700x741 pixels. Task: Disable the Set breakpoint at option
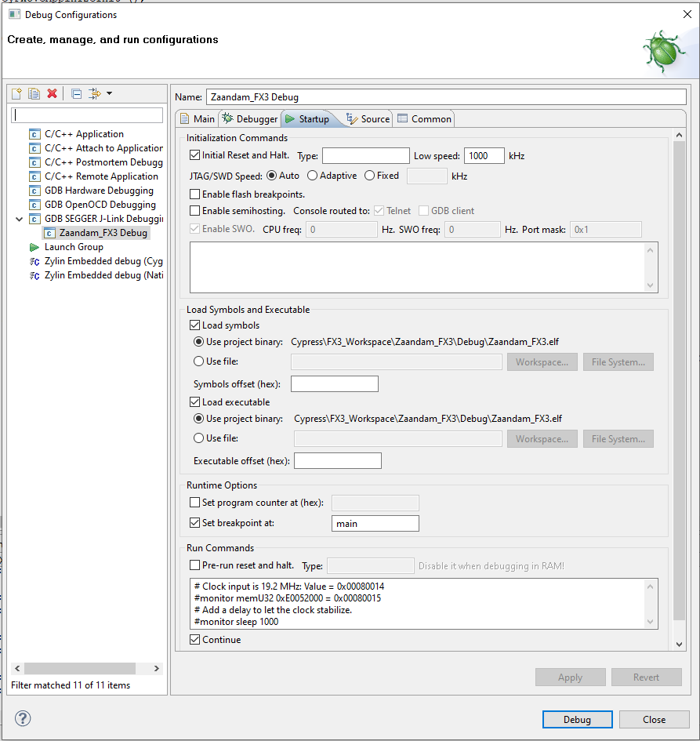(193, 522)
